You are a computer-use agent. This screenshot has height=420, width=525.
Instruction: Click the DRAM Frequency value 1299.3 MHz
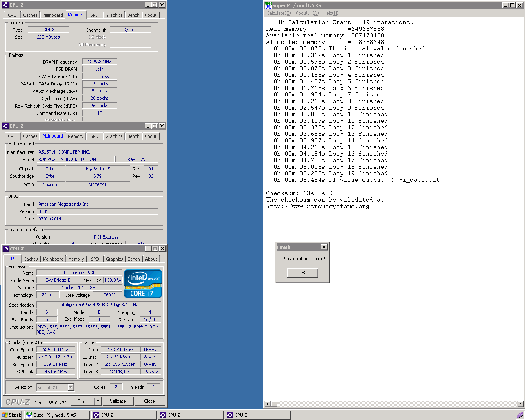(99, 62)
